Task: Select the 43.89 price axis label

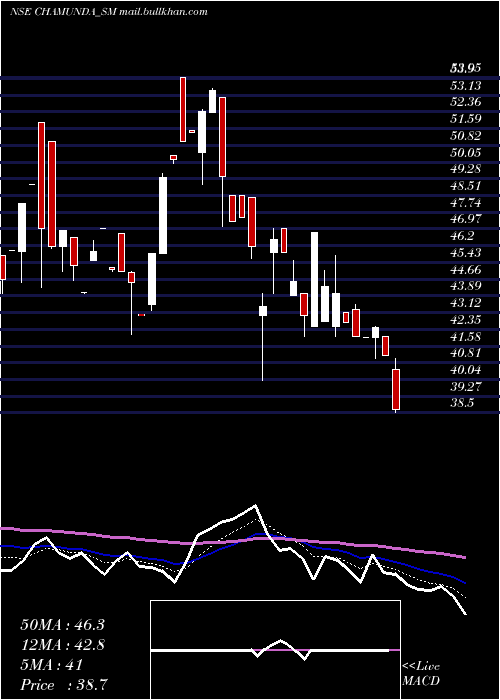Action: click(x=466, y=286)
